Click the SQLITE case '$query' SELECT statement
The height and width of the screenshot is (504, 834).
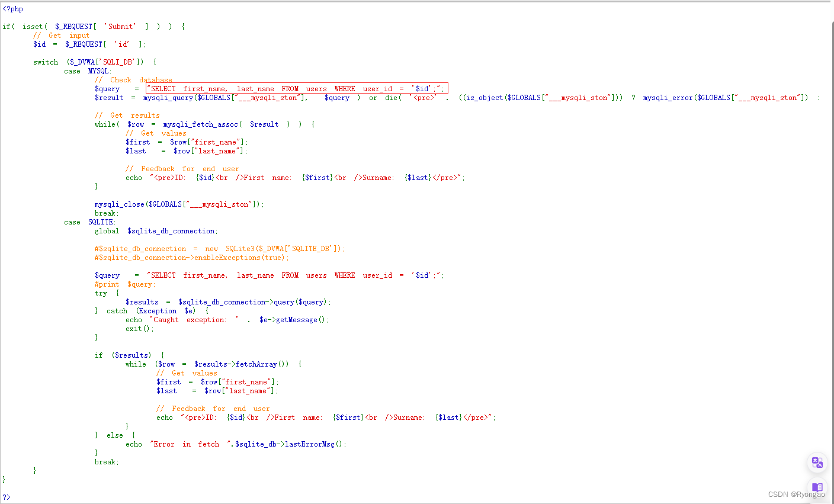270,275
